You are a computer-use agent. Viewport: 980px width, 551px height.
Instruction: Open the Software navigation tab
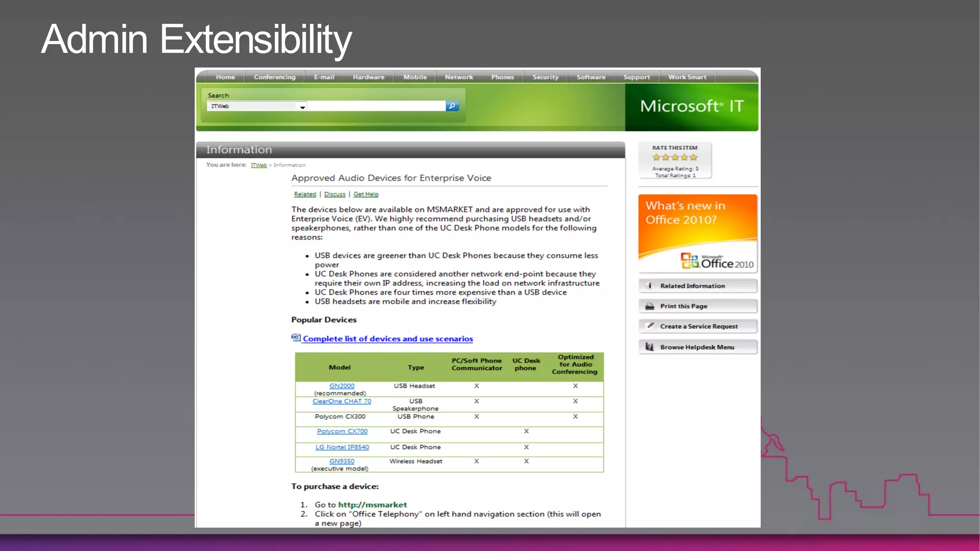coord(591,77)
